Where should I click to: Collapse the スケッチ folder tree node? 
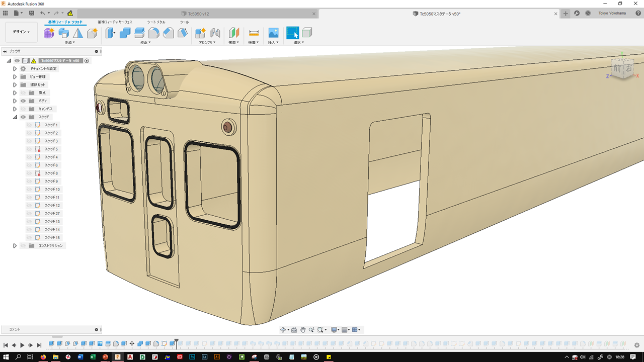coord(15,117)
